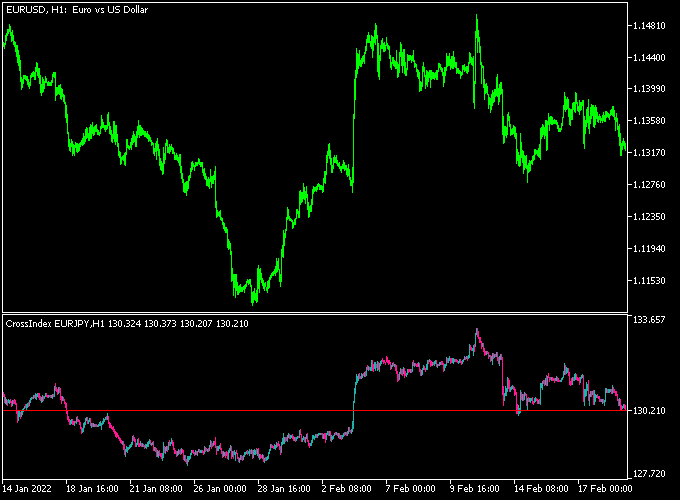Screen dimensions: 680x500
Task: Click the 21 Jan 08:00 time label
Action: click(x=156, y=489)
